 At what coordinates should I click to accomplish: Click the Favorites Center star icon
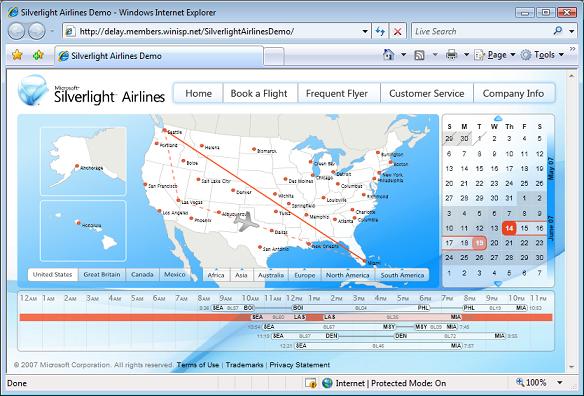pos(17,55)
